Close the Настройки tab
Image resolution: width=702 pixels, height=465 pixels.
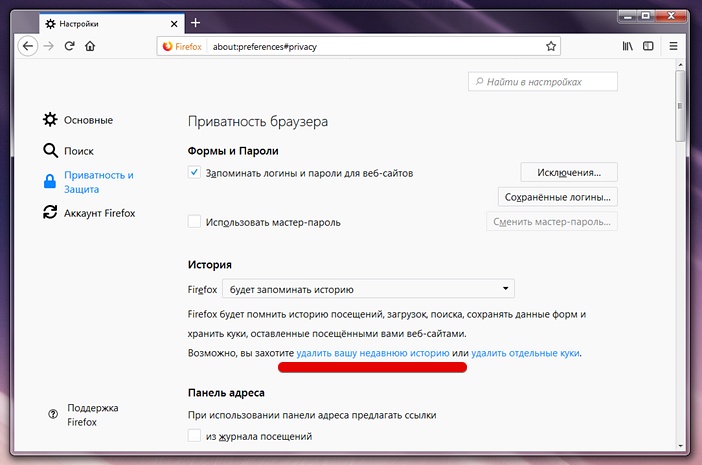coord(174,24)
